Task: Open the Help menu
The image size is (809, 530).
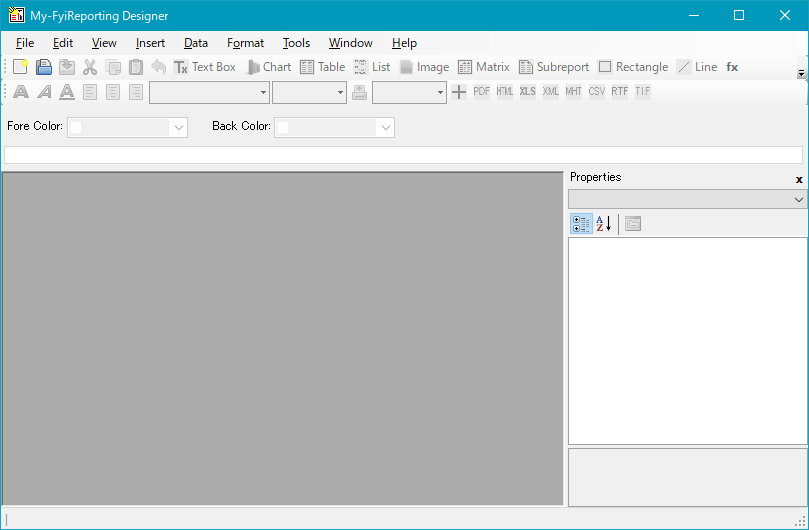Action: (x=404, y=43)
